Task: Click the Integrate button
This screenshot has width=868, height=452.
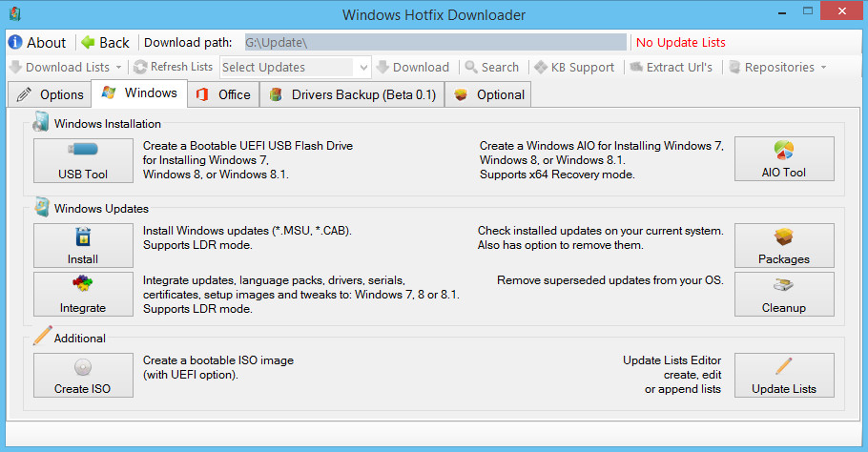Action: point(83,294)
